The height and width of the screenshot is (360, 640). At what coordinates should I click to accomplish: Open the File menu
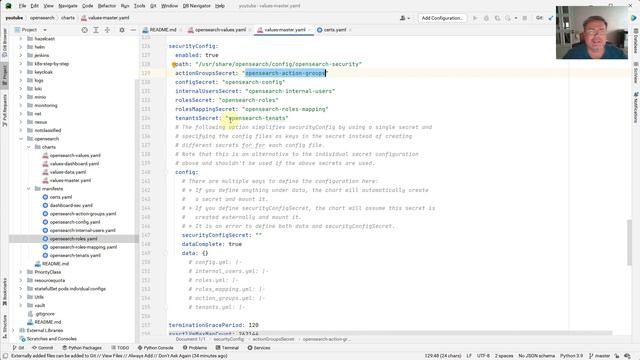(x=22, y=6)
